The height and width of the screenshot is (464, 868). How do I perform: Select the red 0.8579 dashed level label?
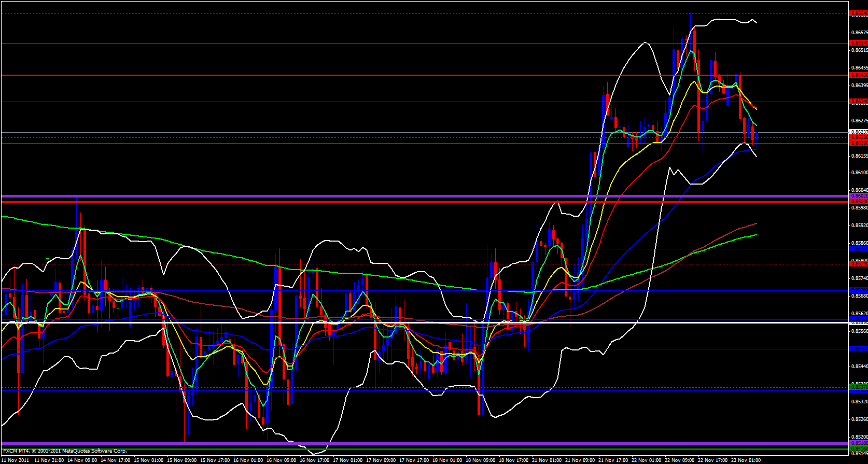click(859, 263)
